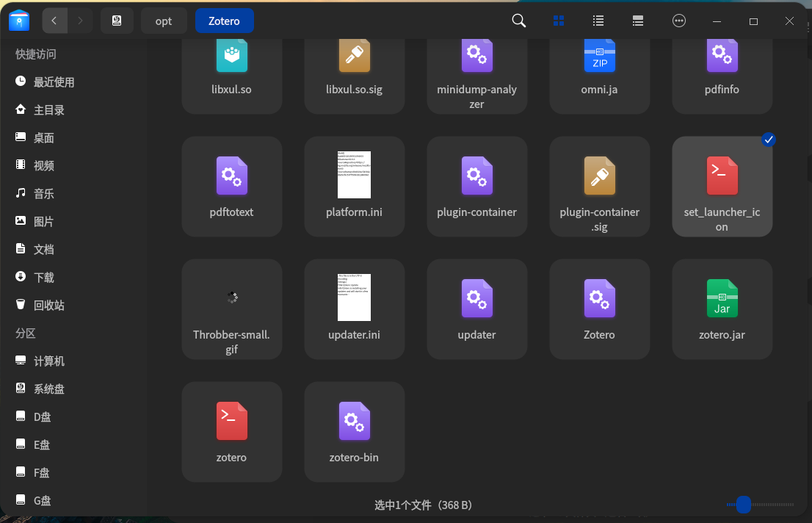Deselect the checkmark on set_launcher_icon
This screenshot has height=523, width=812.
[x=768, y=140]
